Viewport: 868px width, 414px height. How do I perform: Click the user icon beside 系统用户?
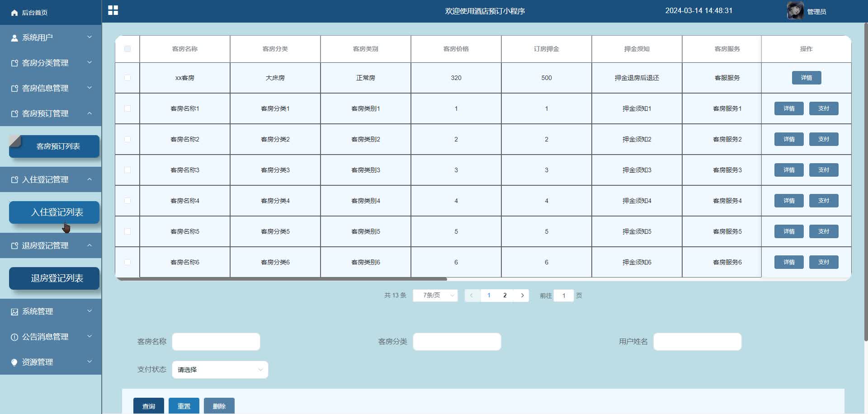click(14, 38)
